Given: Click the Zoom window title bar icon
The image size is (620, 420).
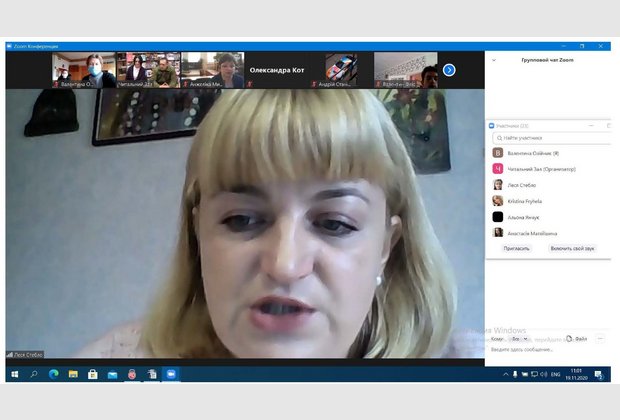Looking at the screenshot, I should coord(9,46).
